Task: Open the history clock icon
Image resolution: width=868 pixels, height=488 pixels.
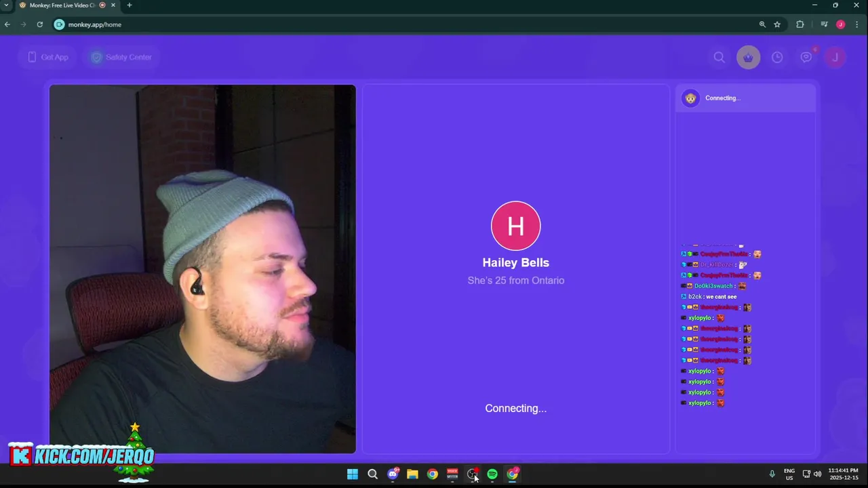Action: coord(777,58)
